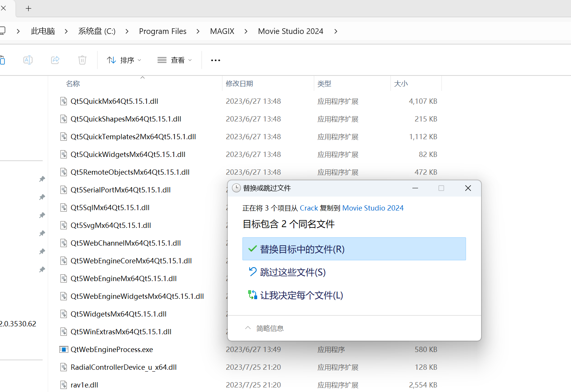Select the QtWebEngineProcess.exe file icon
The height and width of the screenshot is (392, 571).
(x=64, y=349)
